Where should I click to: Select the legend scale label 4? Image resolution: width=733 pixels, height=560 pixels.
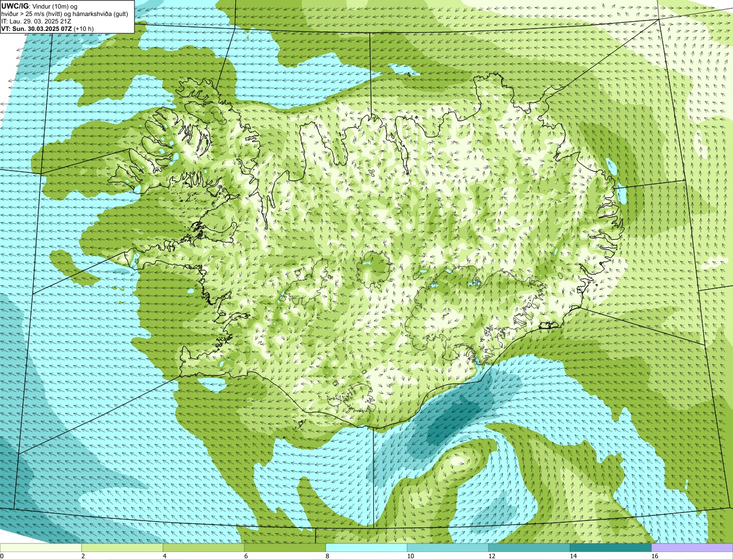pos(164,556)
